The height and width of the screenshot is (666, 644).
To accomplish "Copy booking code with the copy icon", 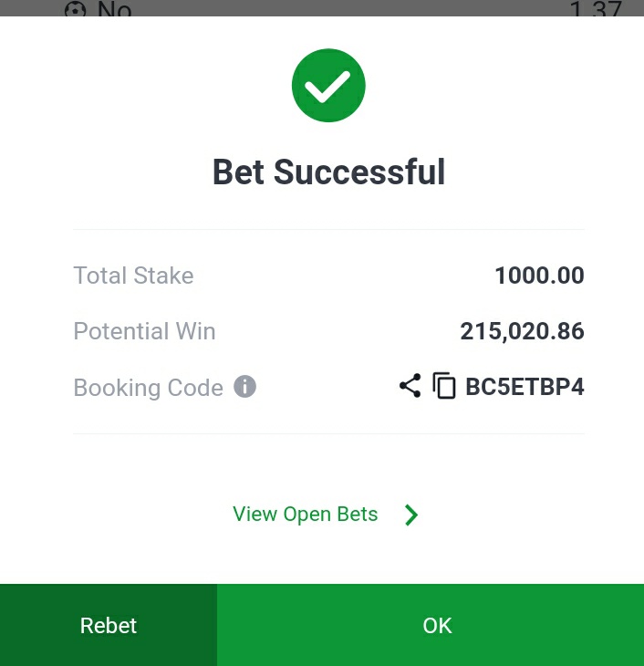I will (444, 386).
